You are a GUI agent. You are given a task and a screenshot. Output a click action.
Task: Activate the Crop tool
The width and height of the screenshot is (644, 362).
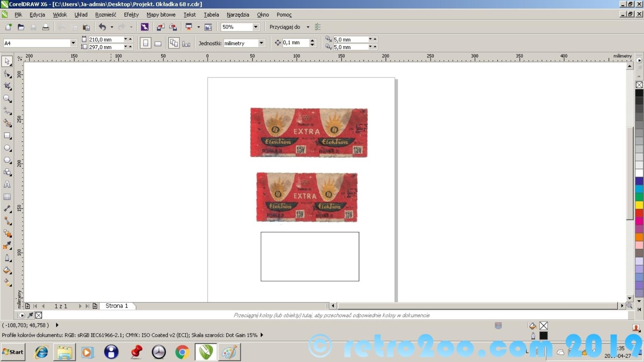pos(7,86)
